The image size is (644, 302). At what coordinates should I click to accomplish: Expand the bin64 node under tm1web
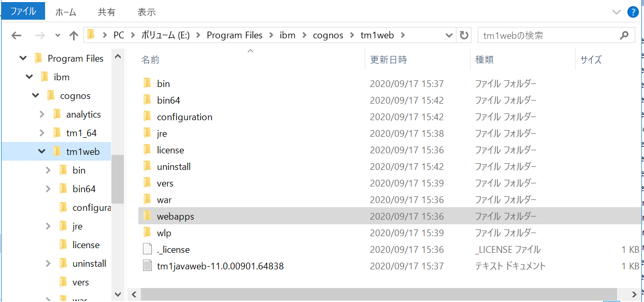(48, 189)
